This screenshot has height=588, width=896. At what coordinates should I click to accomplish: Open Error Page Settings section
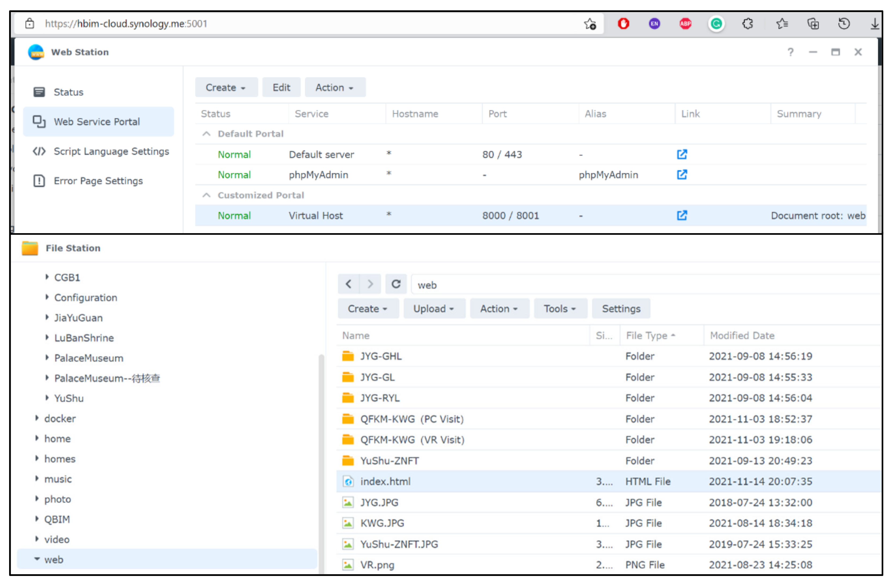tap(98, 181)
